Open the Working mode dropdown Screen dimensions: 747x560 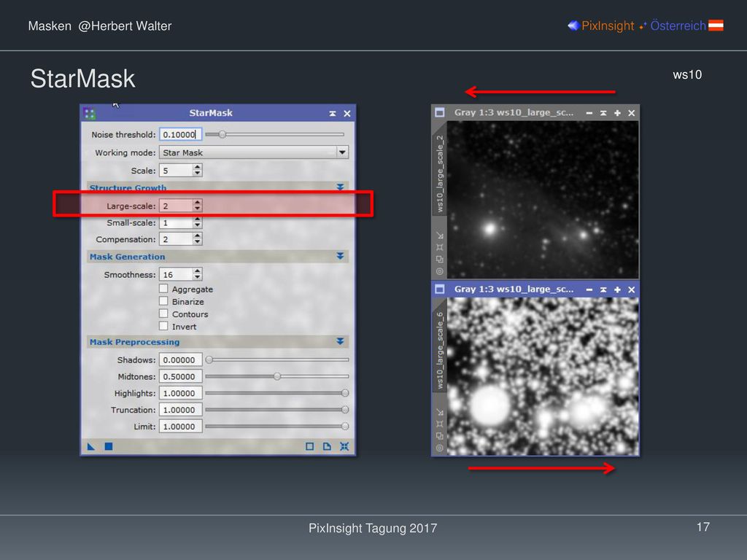click(x=254, y=152)
